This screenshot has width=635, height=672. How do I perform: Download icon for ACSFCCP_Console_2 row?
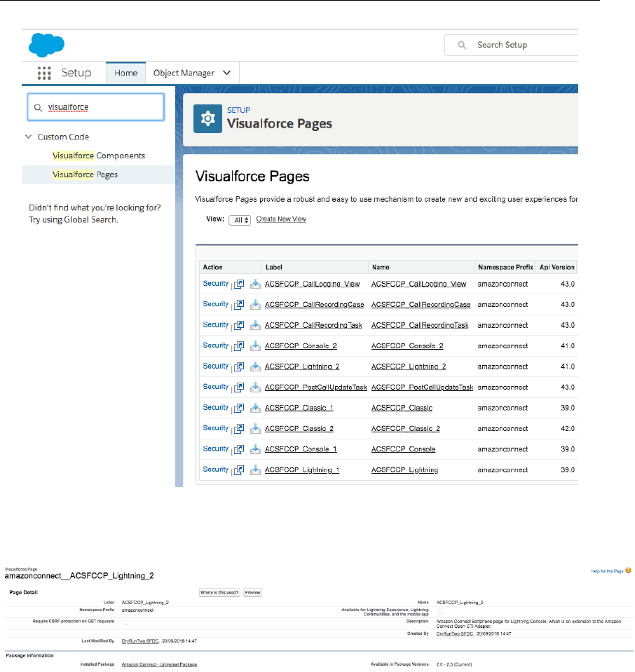tap(255, 345)
